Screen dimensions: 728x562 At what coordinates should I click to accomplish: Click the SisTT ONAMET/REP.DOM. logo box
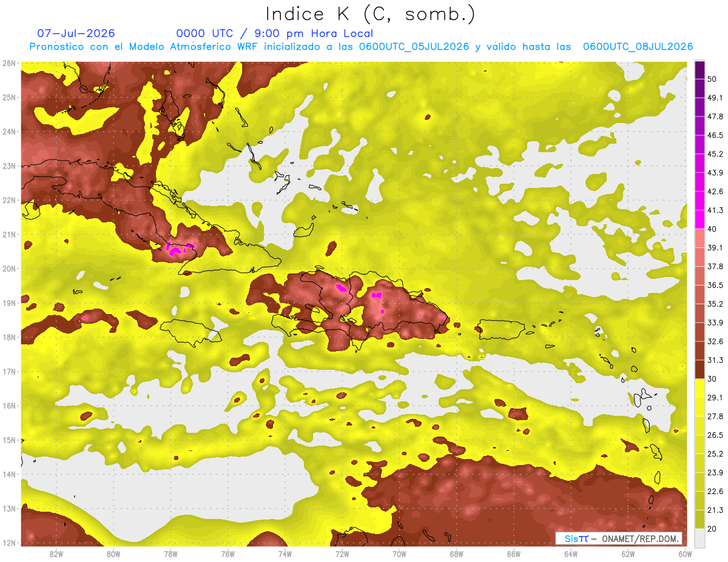click(619, 538)
